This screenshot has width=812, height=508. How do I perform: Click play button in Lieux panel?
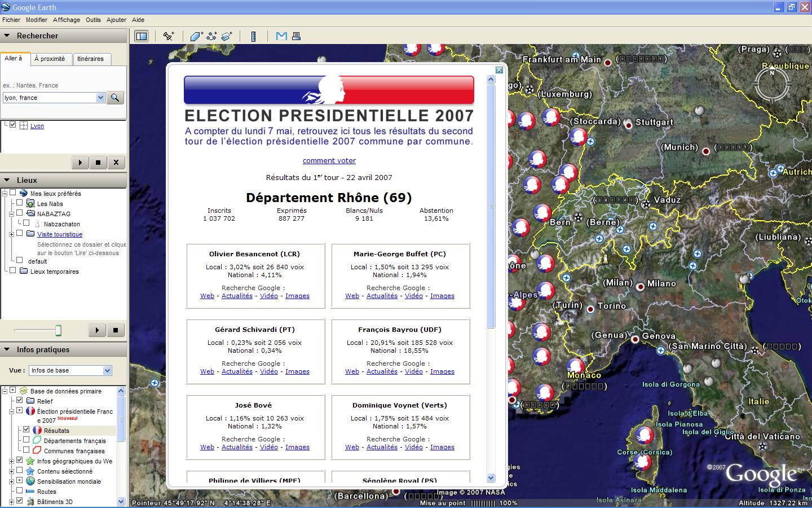(x=97, y=330)
